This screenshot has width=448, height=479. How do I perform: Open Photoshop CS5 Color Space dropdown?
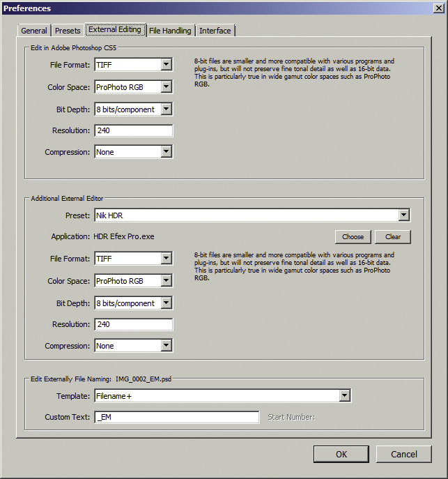tap(134, 87)
